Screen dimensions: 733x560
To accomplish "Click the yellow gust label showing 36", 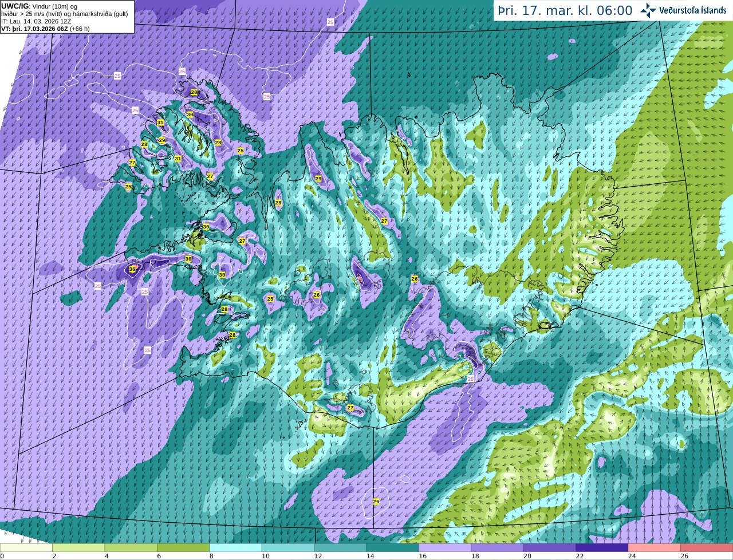I will [x=132, y=269].
